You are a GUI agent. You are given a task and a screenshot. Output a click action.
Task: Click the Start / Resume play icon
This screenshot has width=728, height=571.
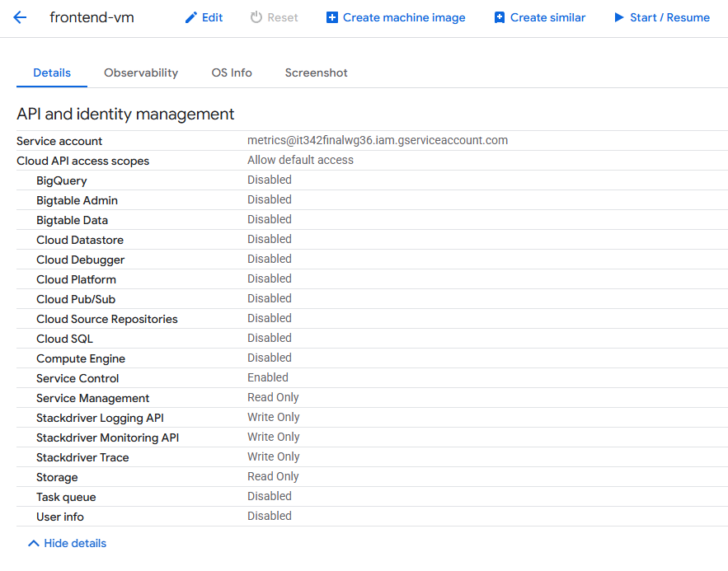[x=619, y=17]
